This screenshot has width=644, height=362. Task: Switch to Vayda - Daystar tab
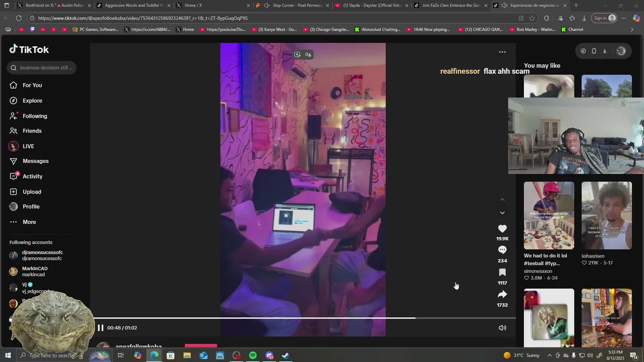pos(372,6)
